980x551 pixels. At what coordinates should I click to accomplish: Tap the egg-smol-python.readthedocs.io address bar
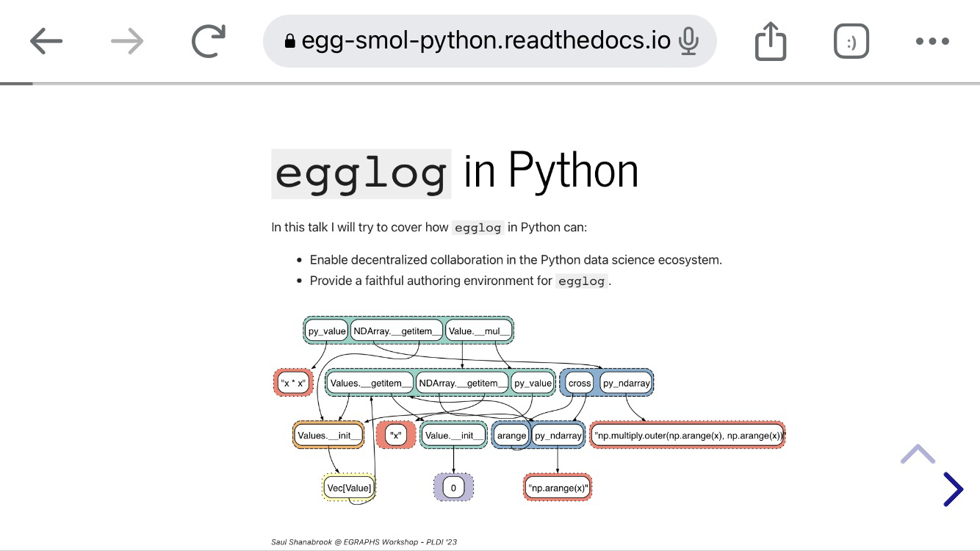485,41
